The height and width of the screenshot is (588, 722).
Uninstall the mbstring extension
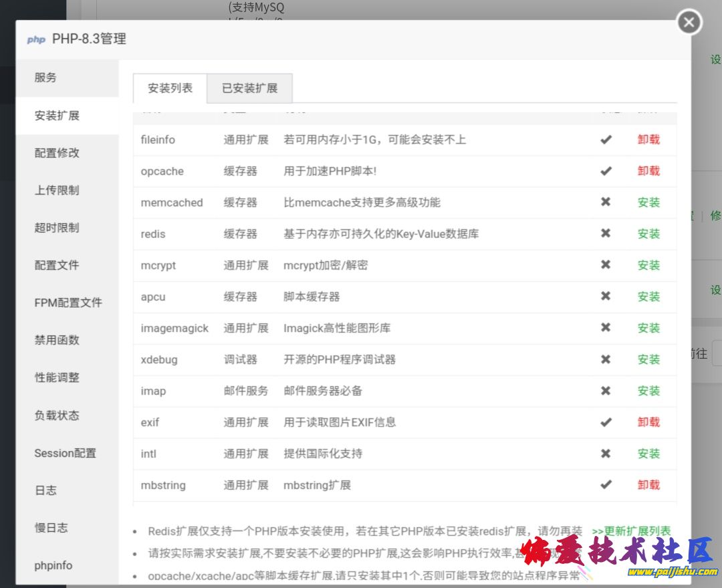tap(648, 484)
